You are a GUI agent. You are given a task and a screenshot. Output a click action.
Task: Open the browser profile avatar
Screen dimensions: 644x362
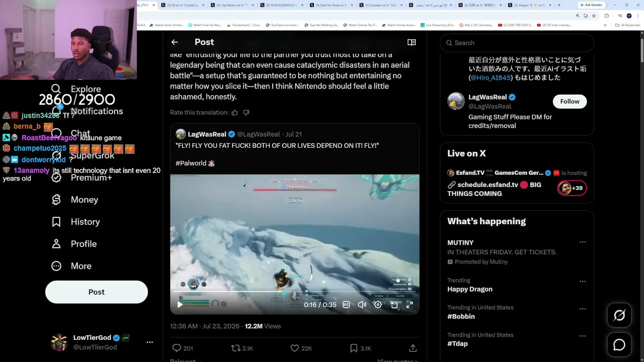pyautogui.click(x=629, y=16)
